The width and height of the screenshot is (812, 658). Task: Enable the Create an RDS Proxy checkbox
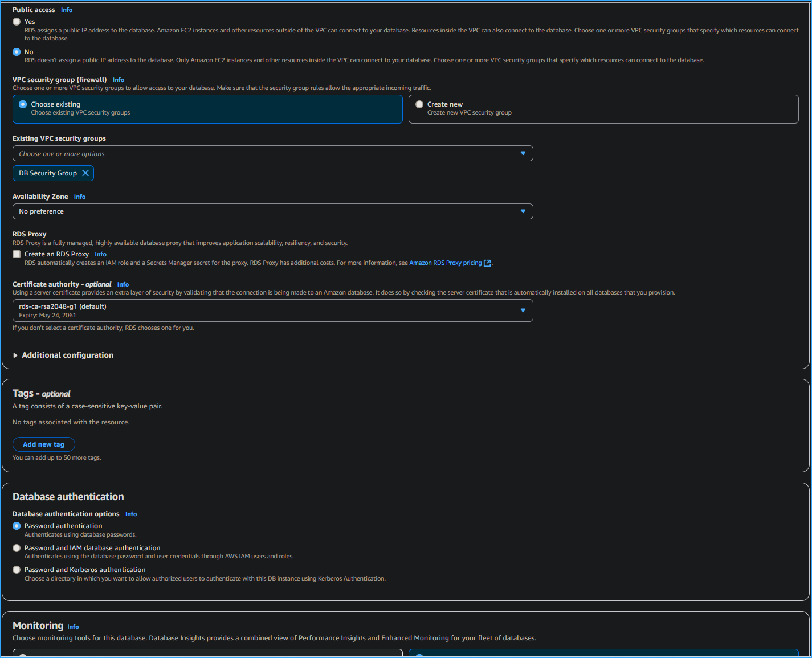pyautogui.click(x=16, y=254)
